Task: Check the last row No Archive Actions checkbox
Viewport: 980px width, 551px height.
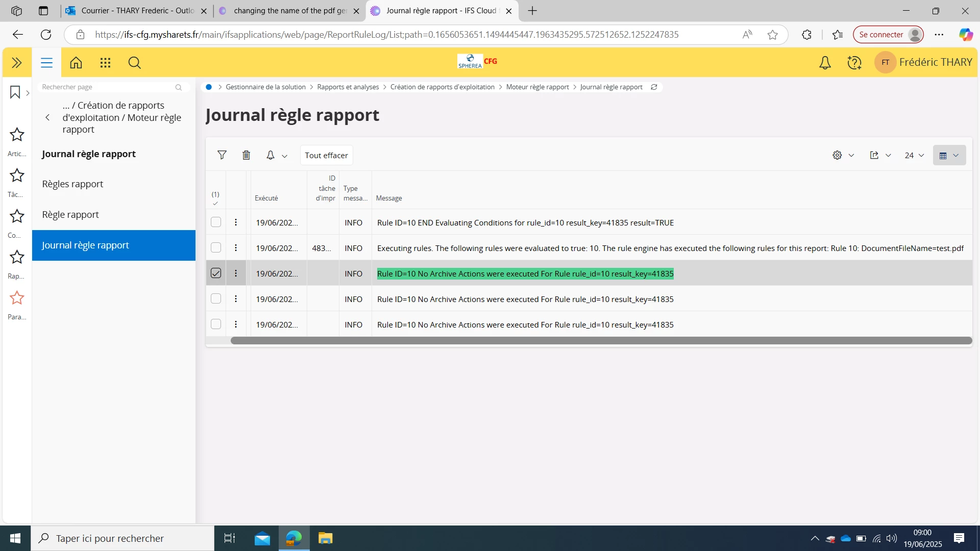Action: (x=216, y=324)
